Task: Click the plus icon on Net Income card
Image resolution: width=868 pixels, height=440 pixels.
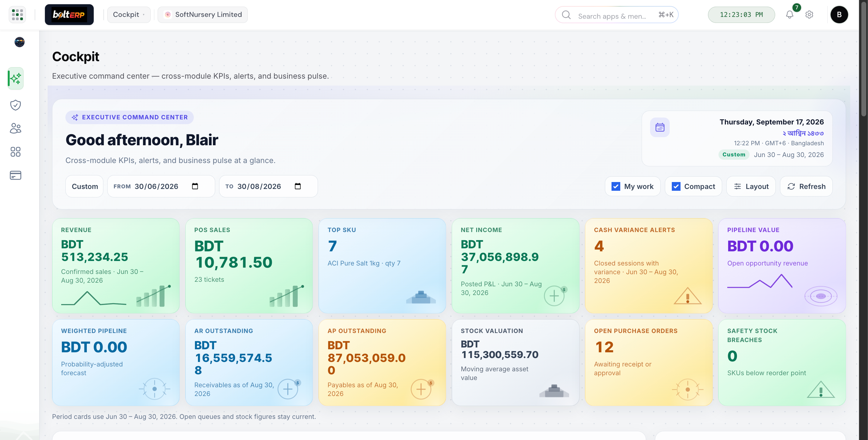Action: tap(555, 296)
